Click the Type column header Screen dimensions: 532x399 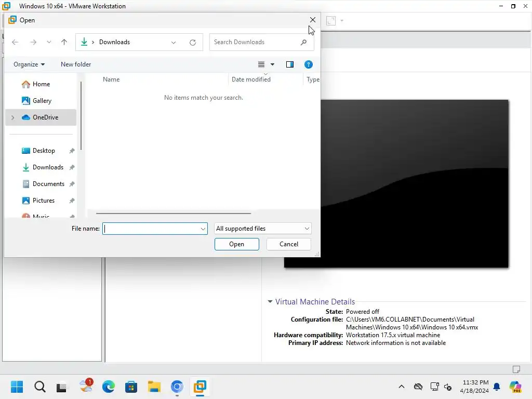pos(313,79)
